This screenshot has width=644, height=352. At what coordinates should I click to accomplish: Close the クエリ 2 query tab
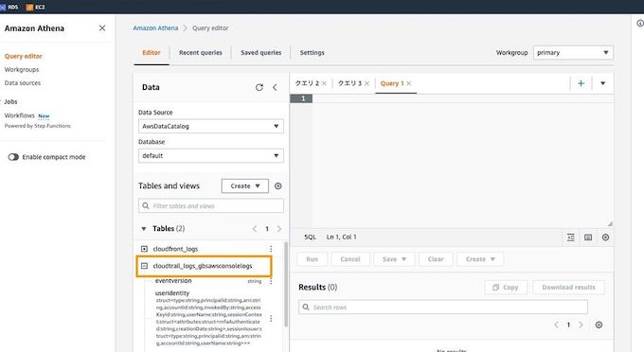(x=324, y=83)
